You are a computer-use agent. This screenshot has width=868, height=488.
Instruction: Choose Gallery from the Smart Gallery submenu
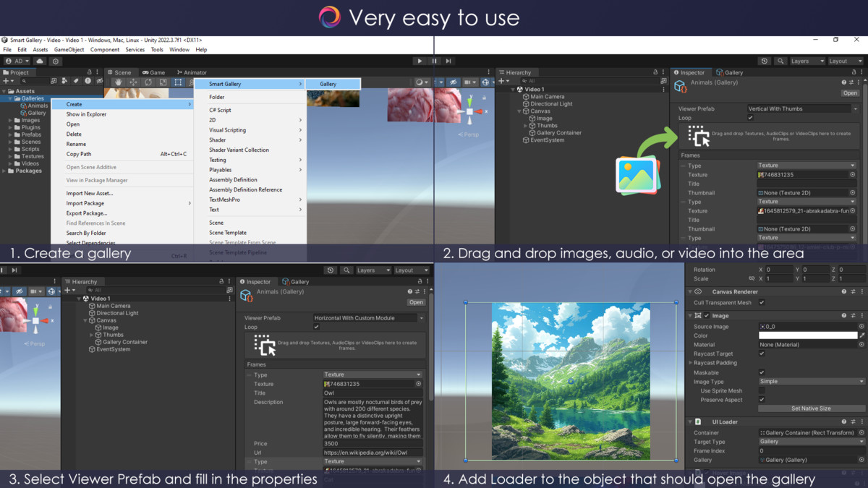pos(333,84)
